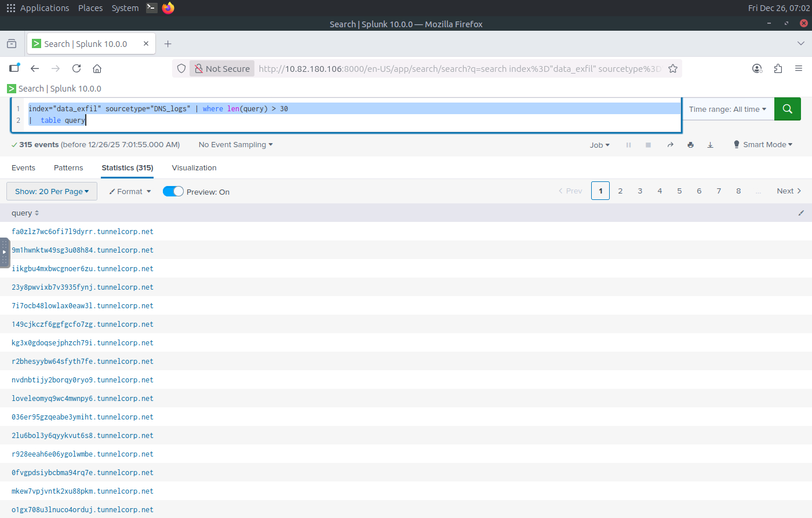812x518 pixels.
Task: Switch to the Patterns tab
Action: pos(68,168)
